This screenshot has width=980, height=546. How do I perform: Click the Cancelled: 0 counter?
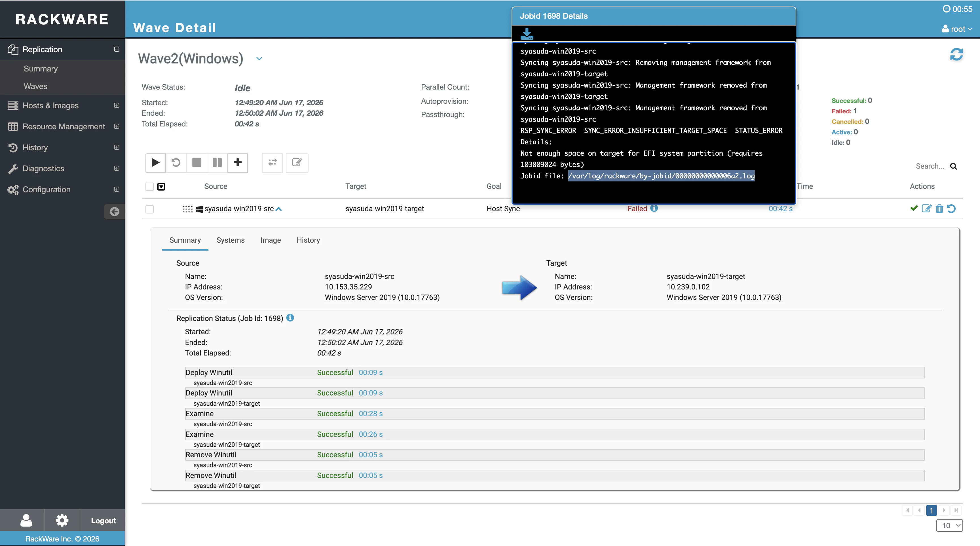pos(850,121)
